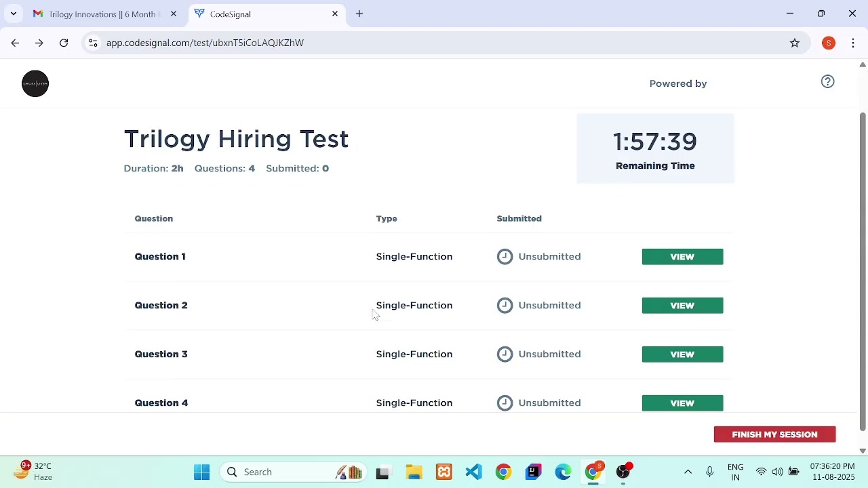Click the clock icon in Question 1 row

click(x=505, y=256)
